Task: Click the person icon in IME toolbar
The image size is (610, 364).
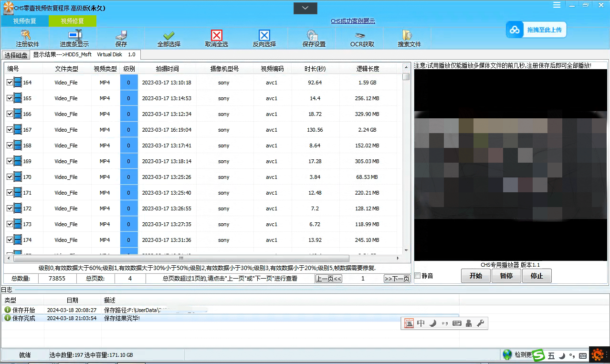Action: (469, 323)
